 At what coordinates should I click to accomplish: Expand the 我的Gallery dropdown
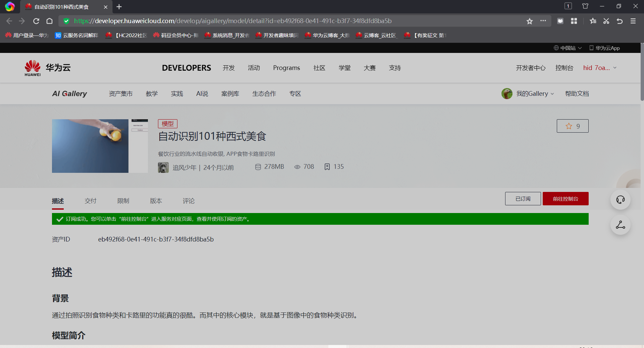click(x=535, y=94)
